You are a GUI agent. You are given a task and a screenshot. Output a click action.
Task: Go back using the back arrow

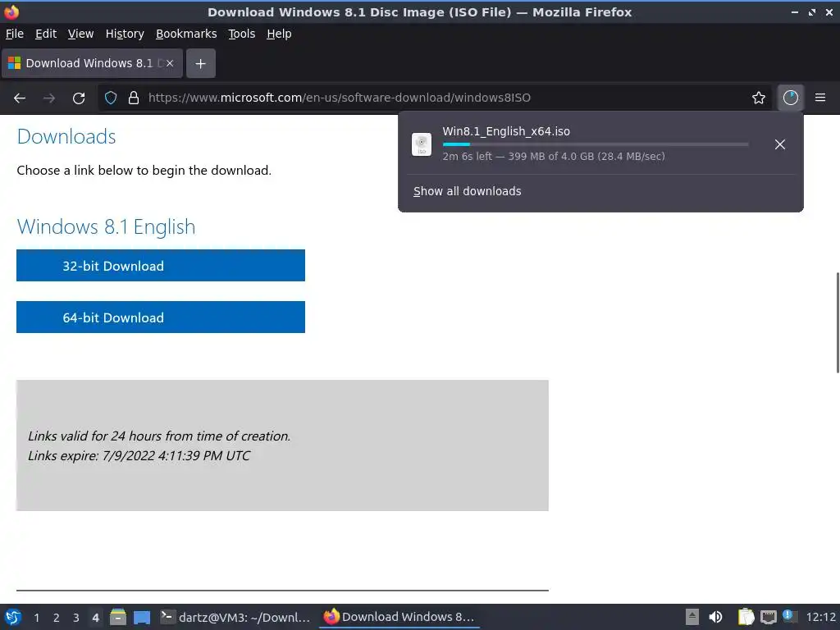(20, 98)
